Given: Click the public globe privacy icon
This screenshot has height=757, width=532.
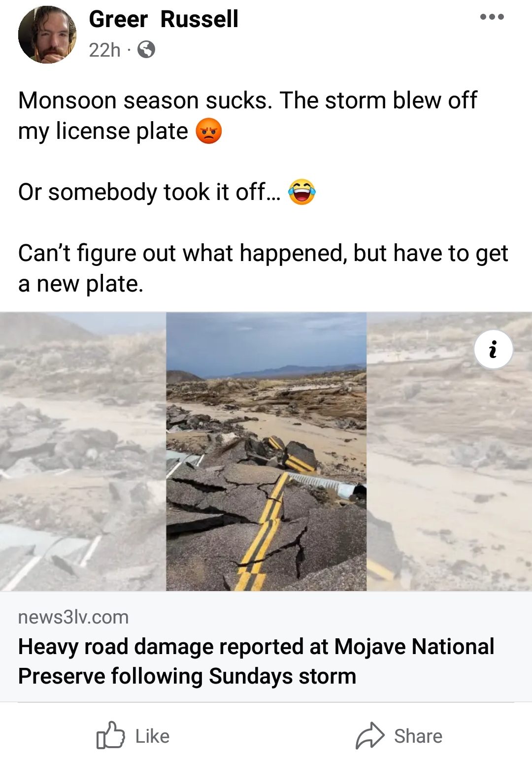Looking at the screenshot, I should [x=146, y=50].
